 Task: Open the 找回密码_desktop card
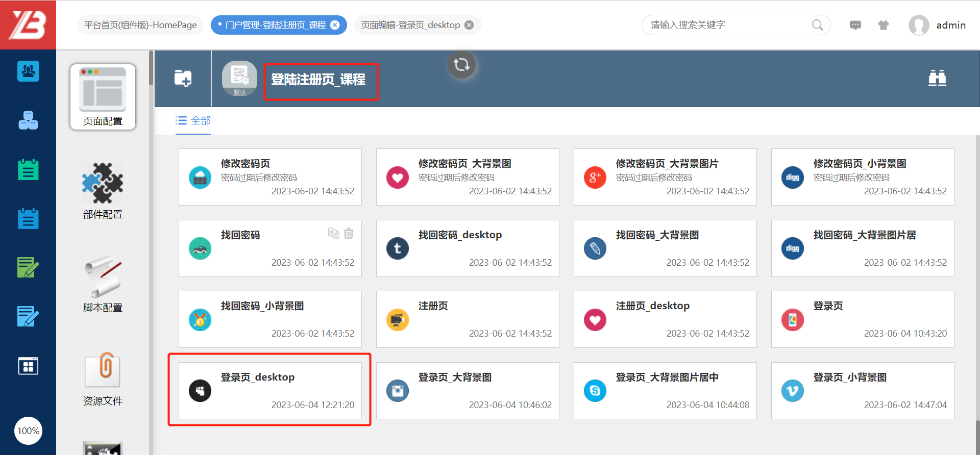pyautogui.click(x=468, y=248)
